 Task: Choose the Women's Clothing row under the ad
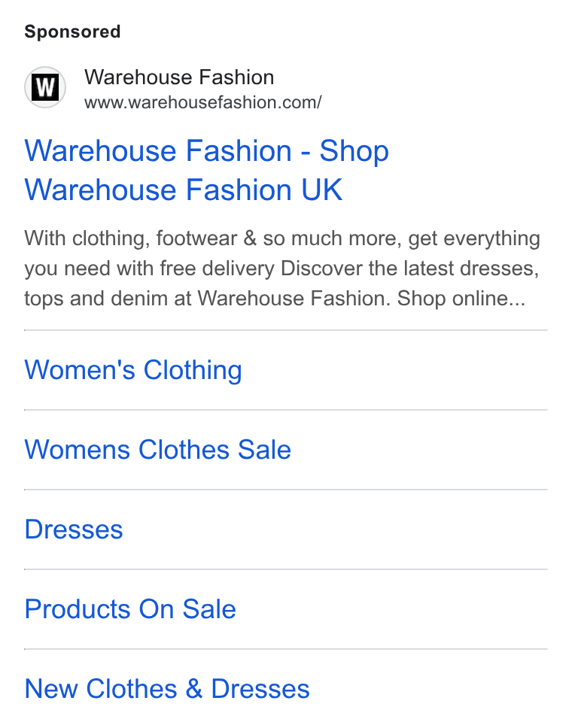[286, 370]
